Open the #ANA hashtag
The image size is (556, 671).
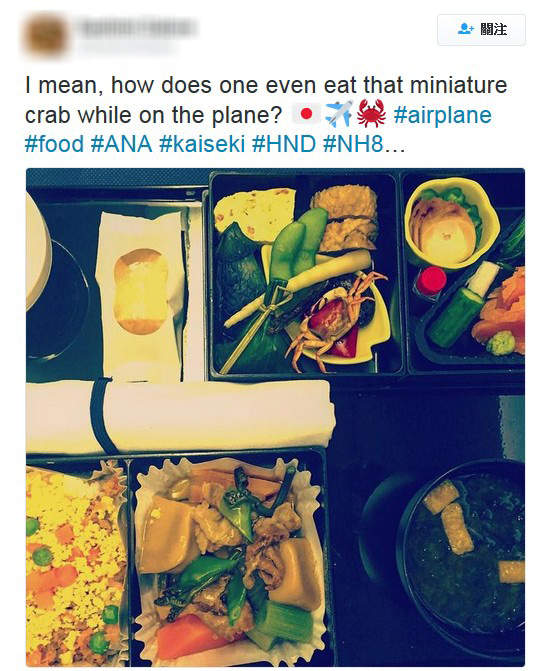pyautogui.click(x=122, y=143)
